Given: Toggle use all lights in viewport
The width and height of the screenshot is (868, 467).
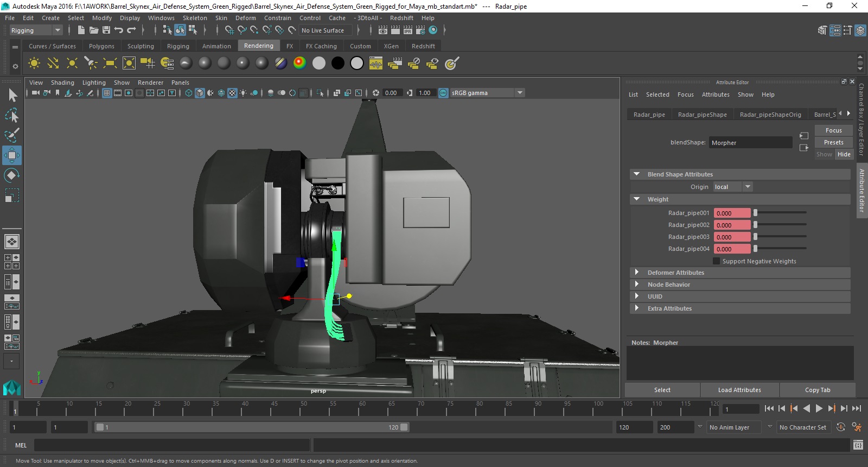Looking at the screenshot, I should 243,93.
